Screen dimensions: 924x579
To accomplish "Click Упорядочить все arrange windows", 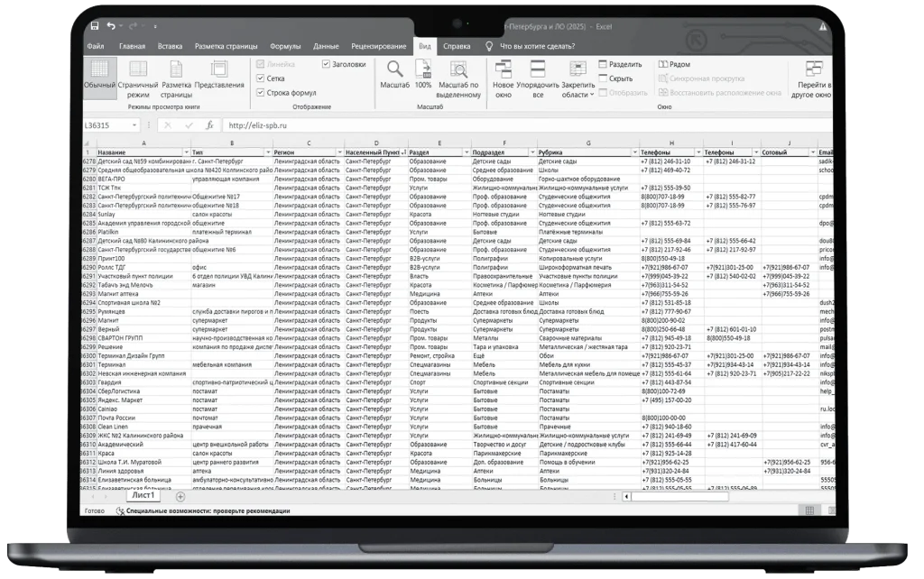I will pyautogui.click(x=538, y=78).
